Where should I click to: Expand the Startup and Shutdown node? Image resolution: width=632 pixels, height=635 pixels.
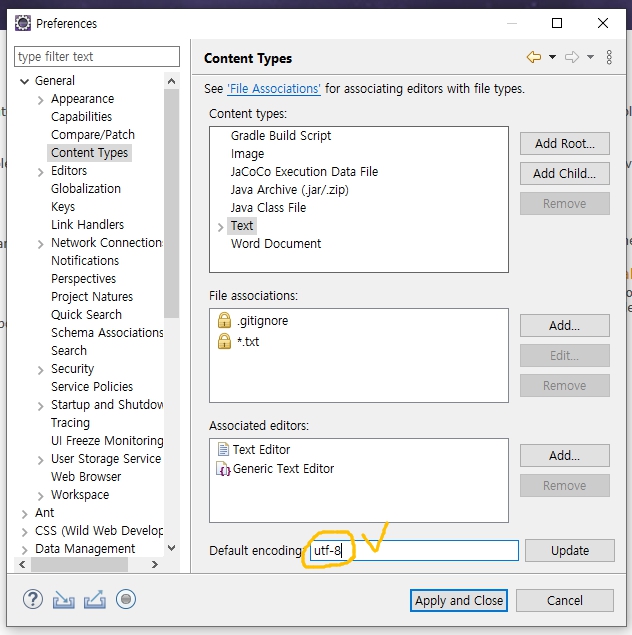40,406
